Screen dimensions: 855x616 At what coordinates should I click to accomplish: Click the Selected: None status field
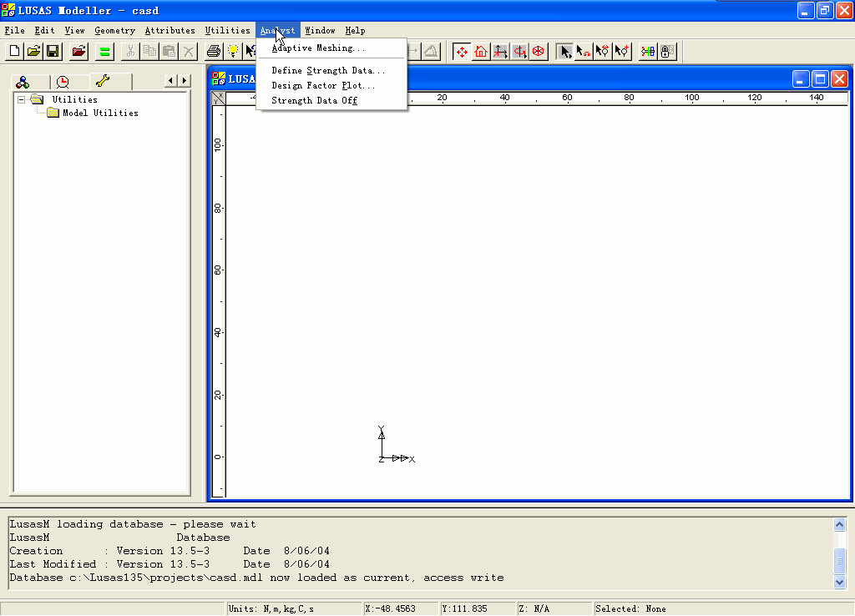click(x=722, y=608)
